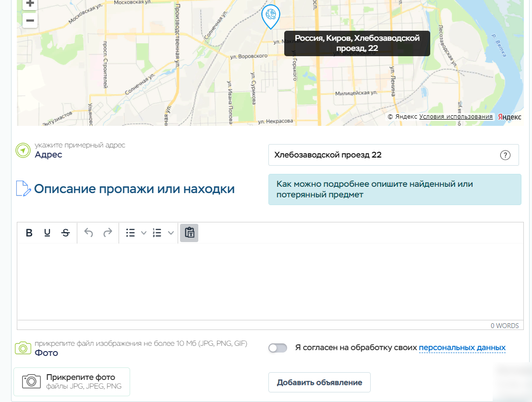
Task: Apply strikethrough formatting in the editor
Action: pos(65,233)
